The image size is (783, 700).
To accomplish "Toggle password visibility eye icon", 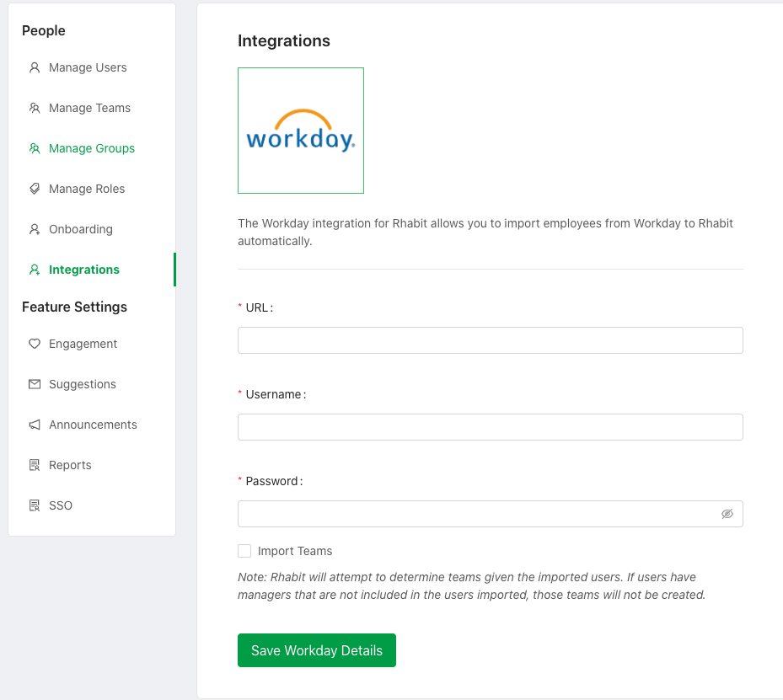I will (727, 514).
